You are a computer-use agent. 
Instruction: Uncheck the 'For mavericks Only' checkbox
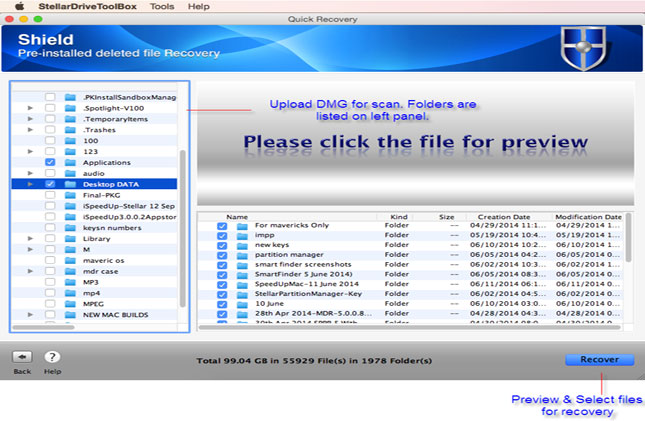coord(222,226)
